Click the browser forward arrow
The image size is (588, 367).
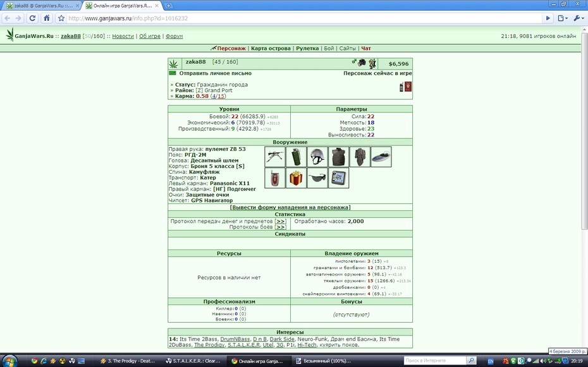coord(19,18)
